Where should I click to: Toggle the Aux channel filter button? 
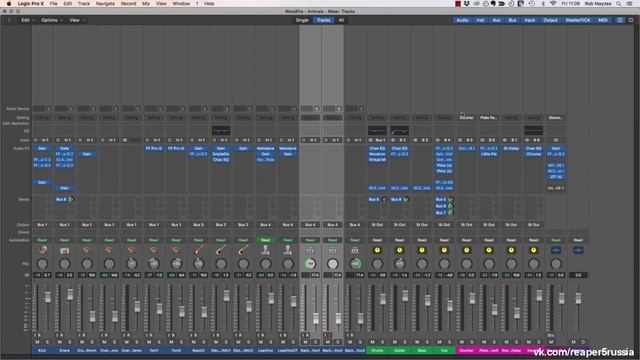tap(496, 20)
